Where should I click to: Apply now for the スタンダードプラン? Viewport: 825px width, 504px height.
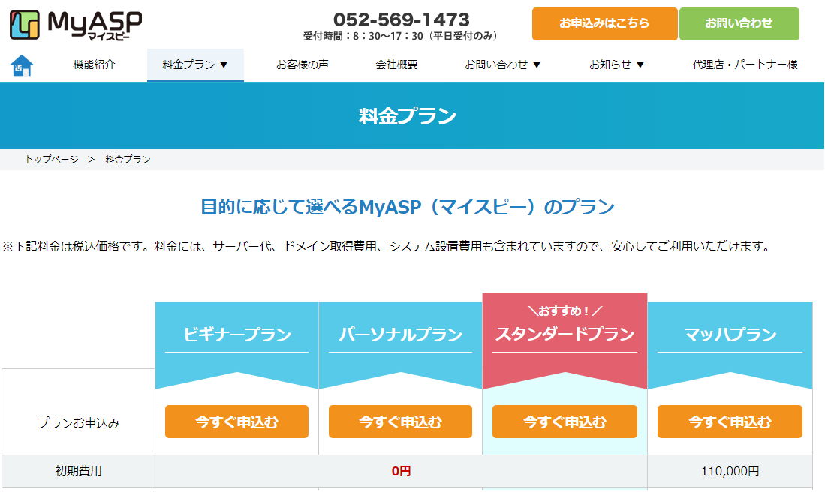tap(565, 421)
